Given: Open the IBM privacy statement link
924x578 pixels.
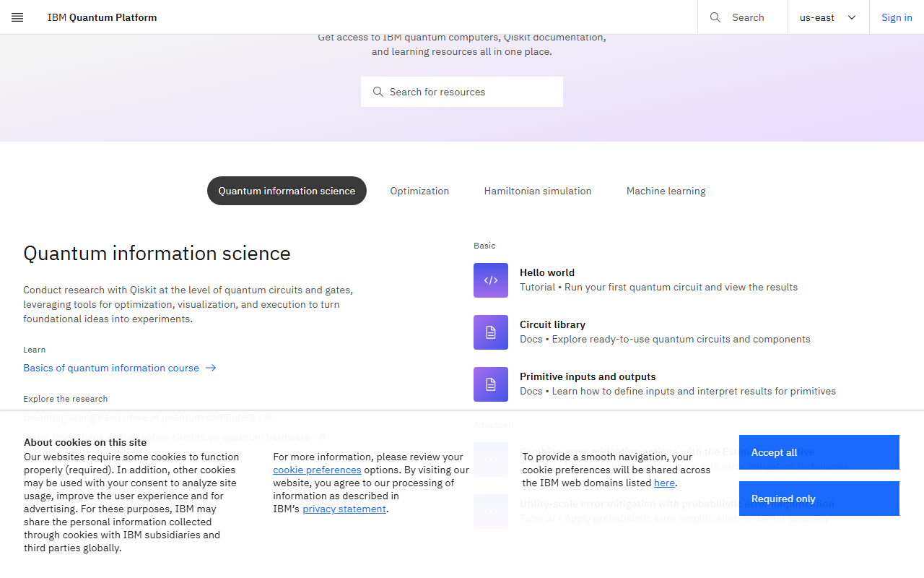Looking at the screenshot, I should tap(344, 509).
